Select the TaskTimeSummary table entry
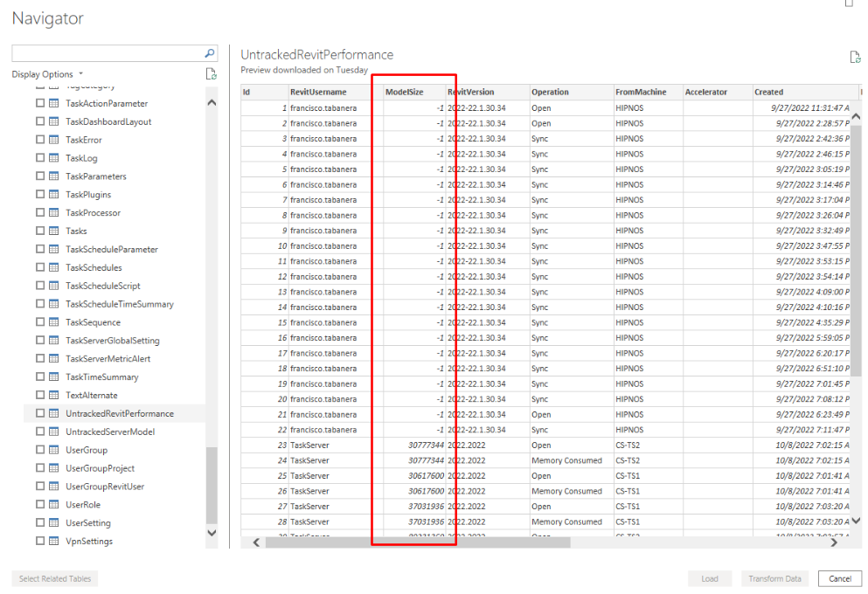The width and height of the screenshot is (868, 594). tap(101, 377)
